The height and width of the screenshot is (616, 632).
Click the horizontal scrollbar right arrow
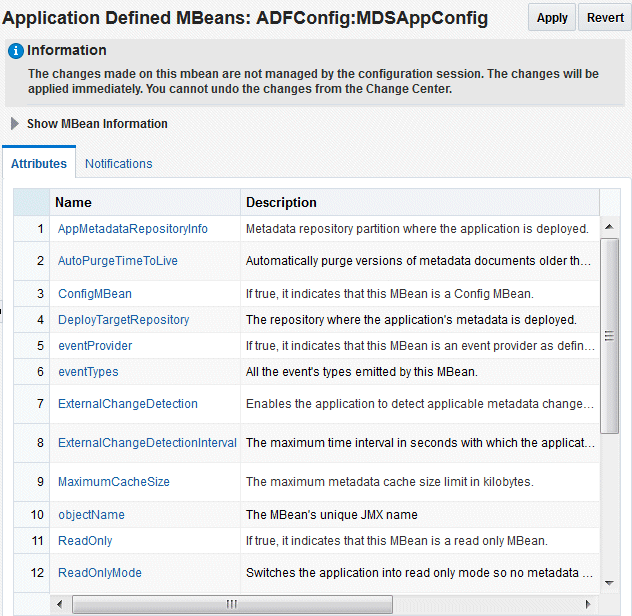[x=588, y=604]
